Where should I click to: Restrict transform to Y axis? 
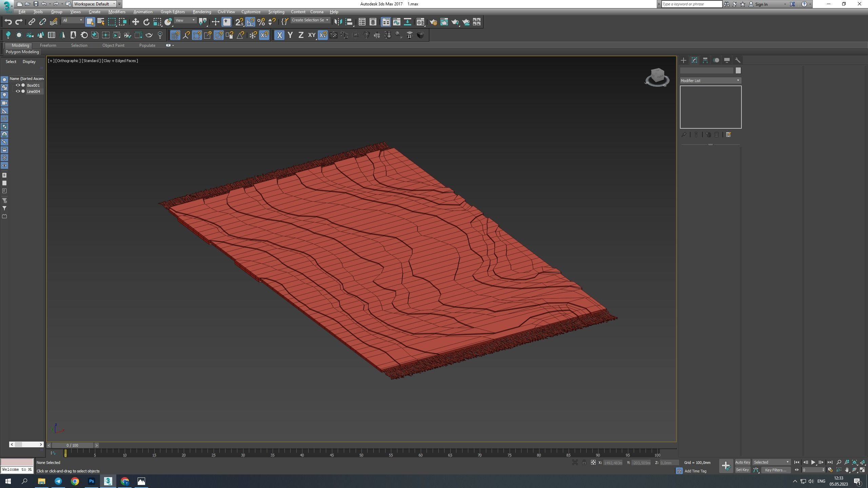click(x=290, y=35)
